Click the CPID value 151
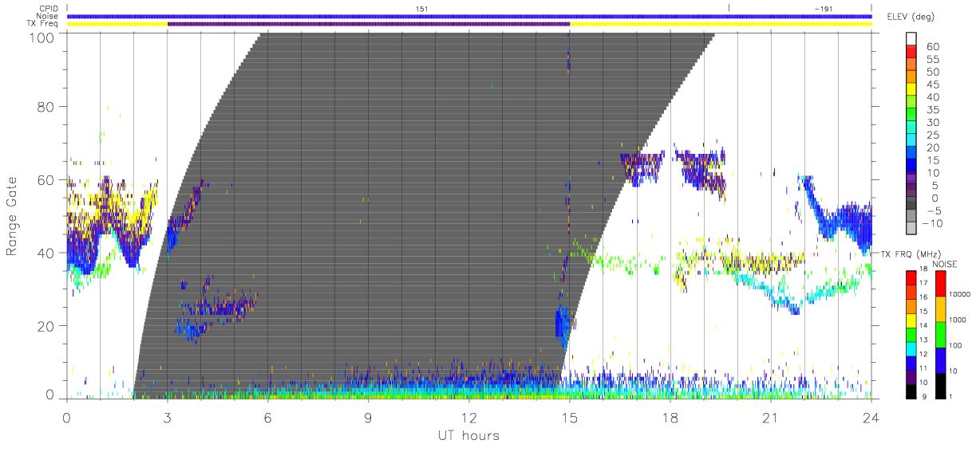The width and height of the screenshot is (980, 452). click(x=421, y=8)
